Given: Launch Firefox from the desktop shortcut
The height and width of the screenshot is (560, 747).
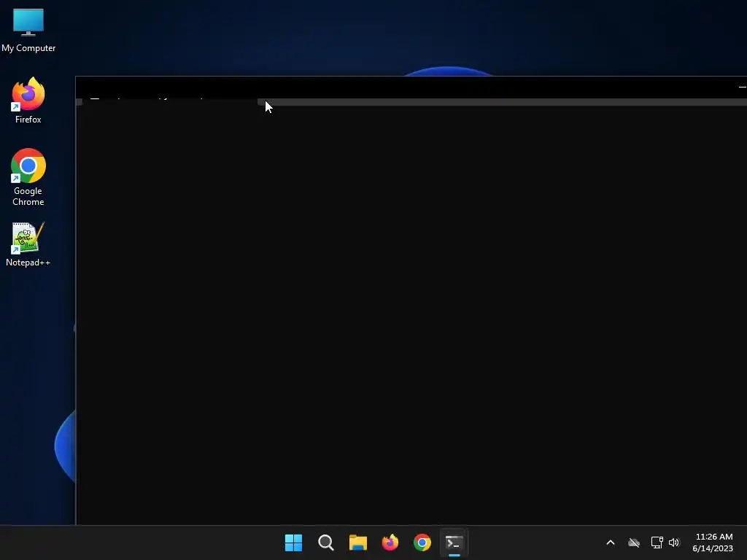Looking at the screenshot, I should tap(28, 101).
